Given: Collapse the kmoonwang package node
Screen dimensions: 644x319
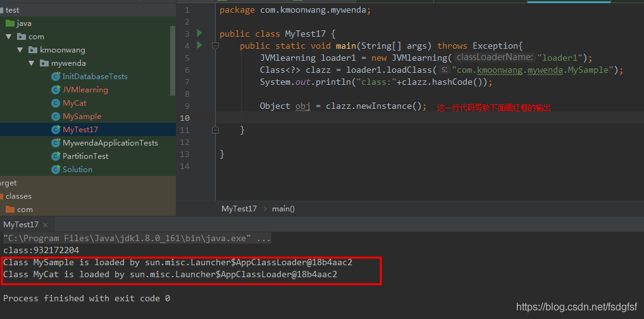Looking at the screenshot, I should coord(20,50).
